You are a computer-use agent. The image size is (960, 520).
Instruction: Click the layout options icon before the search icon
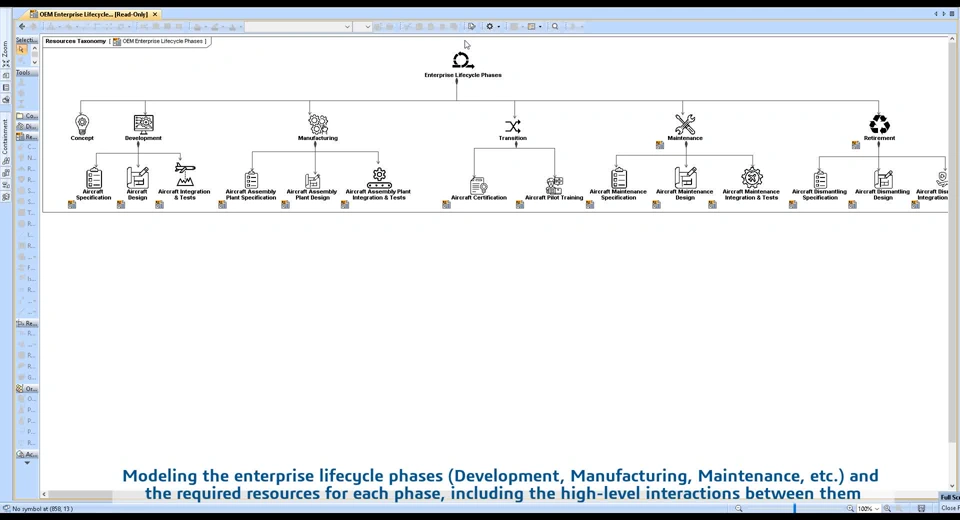[x=531, y=26]
